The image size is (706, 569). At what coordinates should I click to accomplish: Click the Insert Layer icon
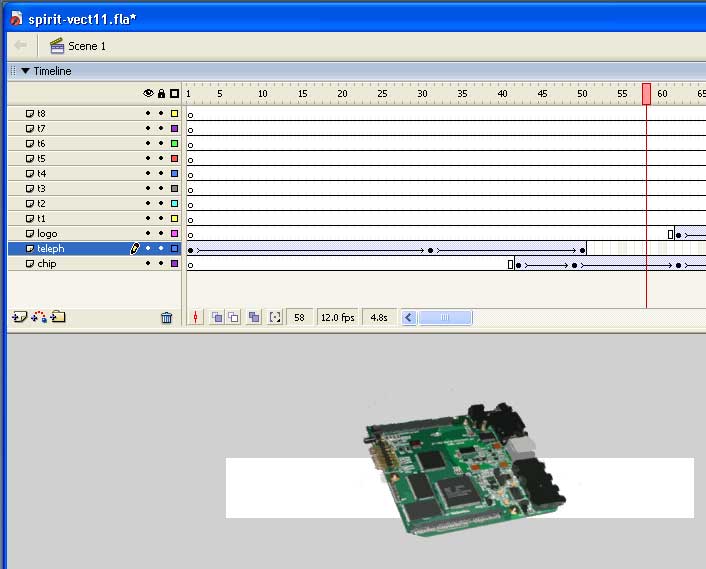[19, 317]
